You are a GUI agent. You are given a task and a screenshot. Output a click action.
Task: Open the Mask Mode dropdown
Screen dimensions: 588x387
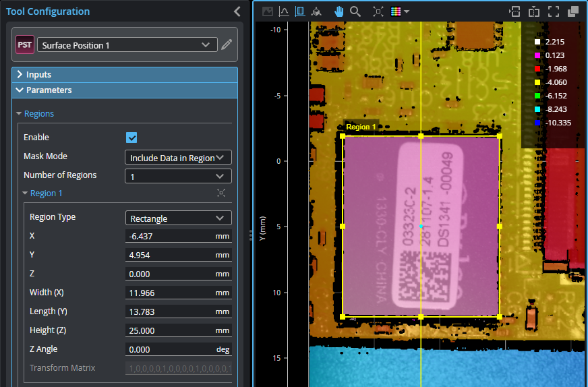[x=178, y=158]
